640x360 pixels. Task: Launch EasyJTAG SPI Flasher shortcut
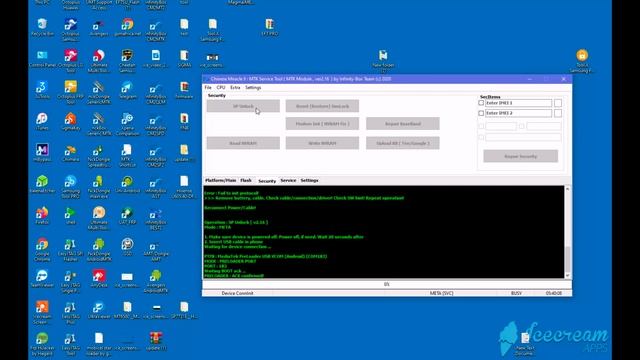tap(71, 249)
